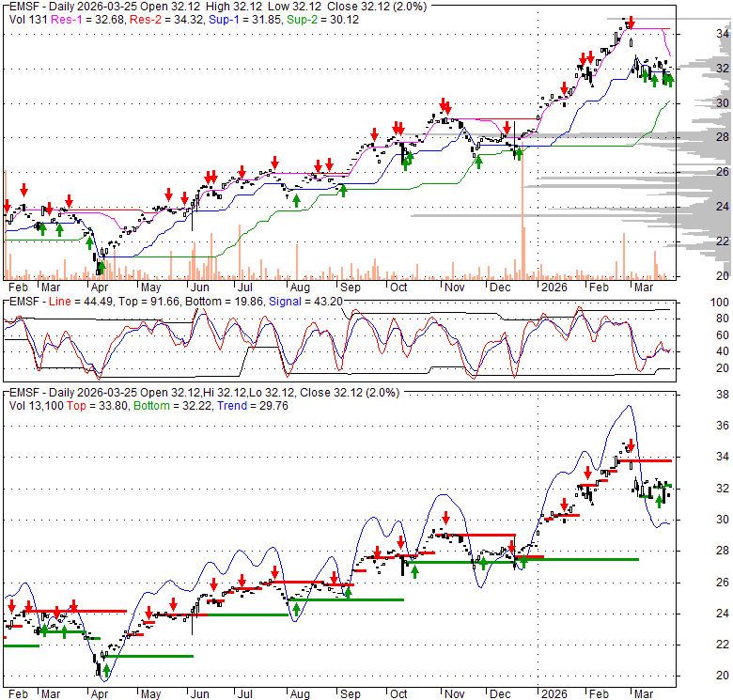The width and height of the screenshot is (733, 700).
Task: Click the red arrow at top chart's February peak
Action: (x=631, y=22)
